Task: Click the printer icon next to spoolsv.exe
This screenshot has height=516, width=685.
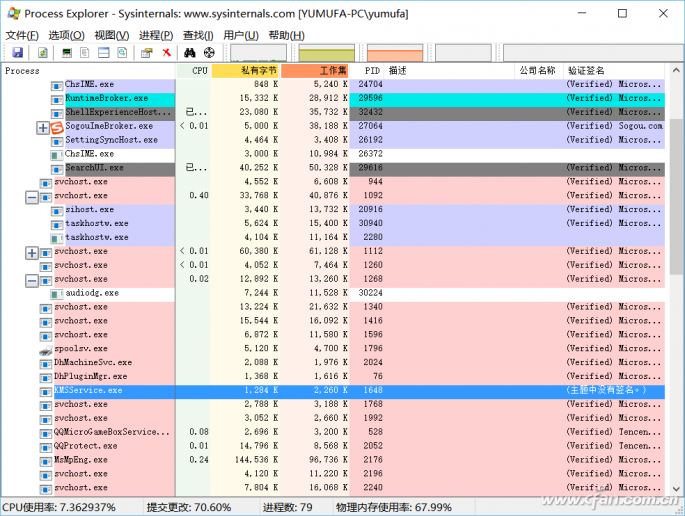Action: point(46,350)
